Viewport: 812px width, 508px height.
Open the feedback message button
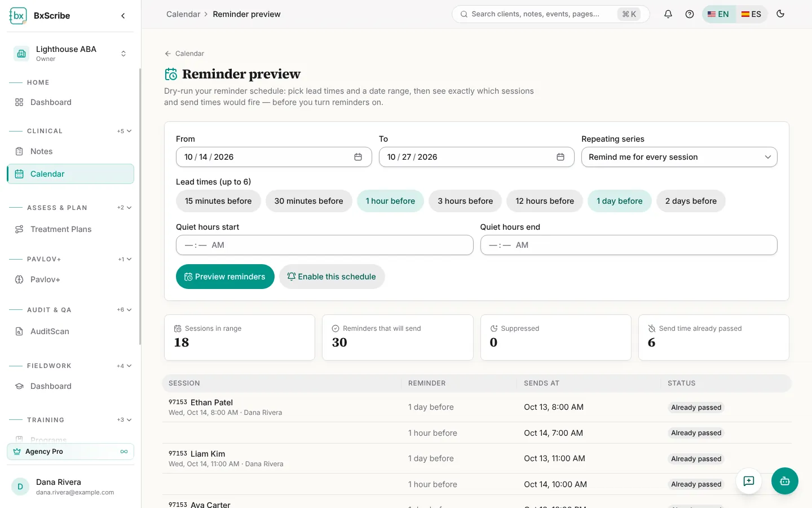click(749, 481)
